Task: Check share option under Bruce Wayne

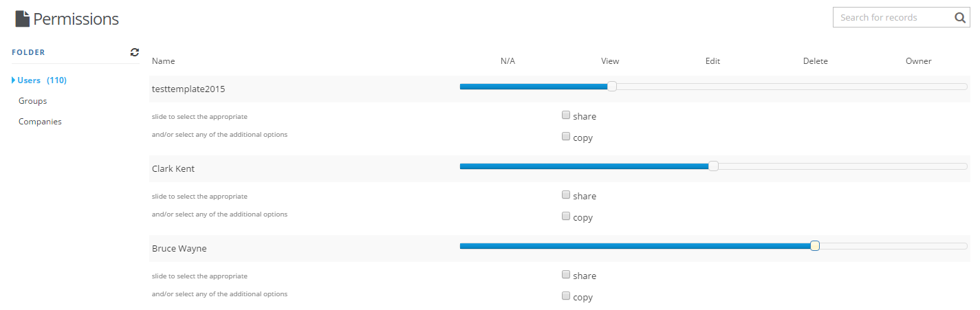Action: tap(566, 274)
